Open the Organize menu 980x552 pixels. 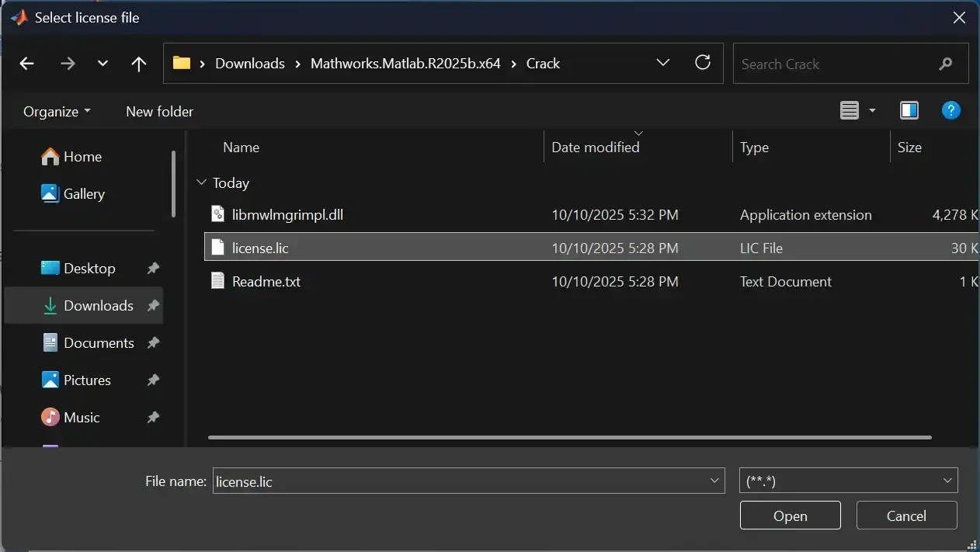pos(57,112)
